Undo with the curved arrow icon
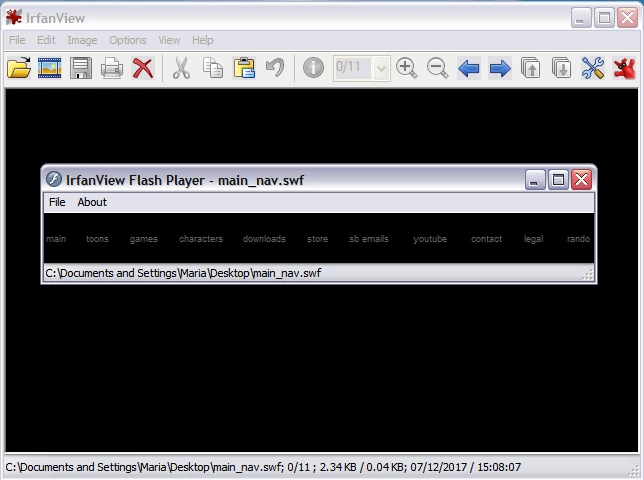The height and width of the screenshot is (480, 644). [275, 68]
